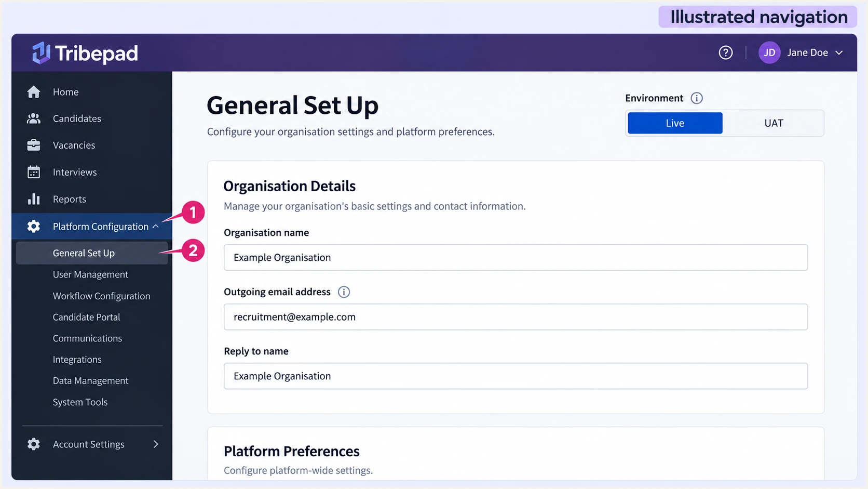Click the Platform Preferences heading
This screenshot has width=868, height=489.
(291, 451)
